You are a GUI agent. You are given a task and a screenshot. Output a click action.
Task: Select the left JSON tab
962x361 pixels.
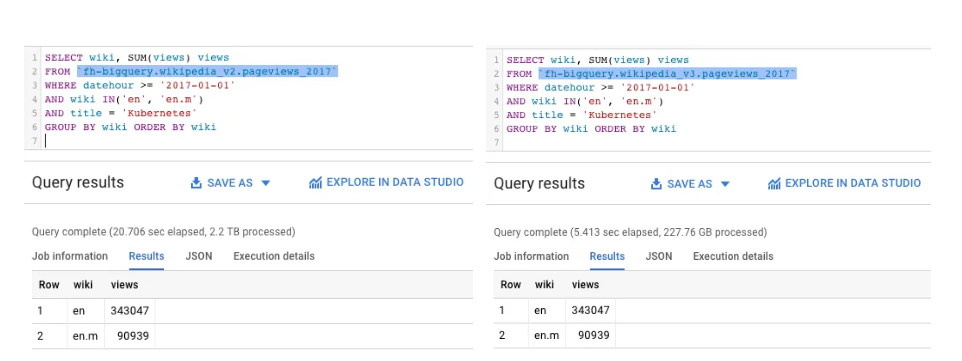(199, 256)
